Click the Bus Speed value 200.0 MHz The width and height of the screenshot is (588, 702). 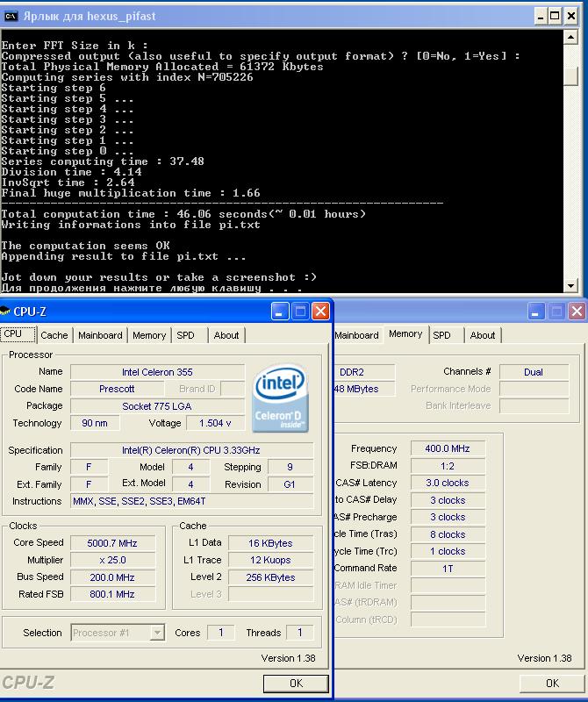112,577
